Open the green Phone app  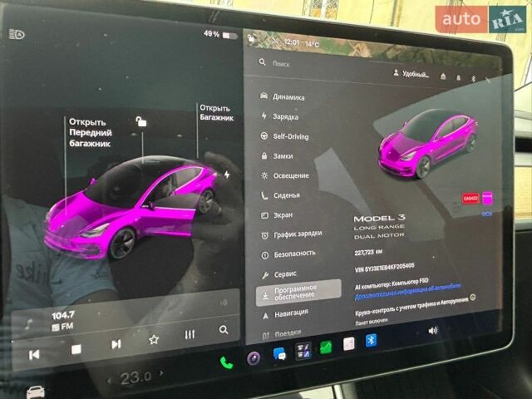226,363
